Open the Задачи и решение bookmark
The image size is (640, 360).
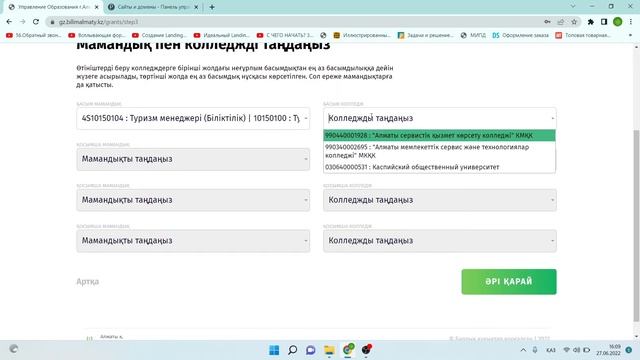426,36
